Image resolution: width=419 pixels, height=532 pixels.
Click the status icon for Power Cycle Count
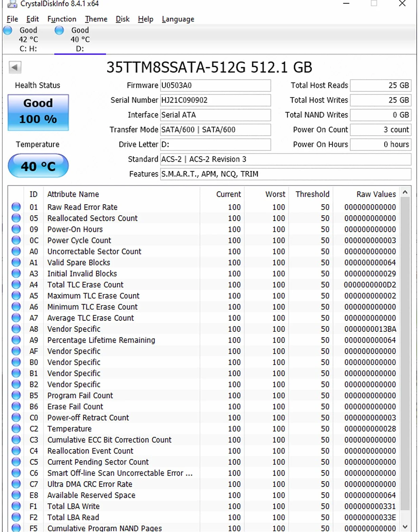point(16,240)
